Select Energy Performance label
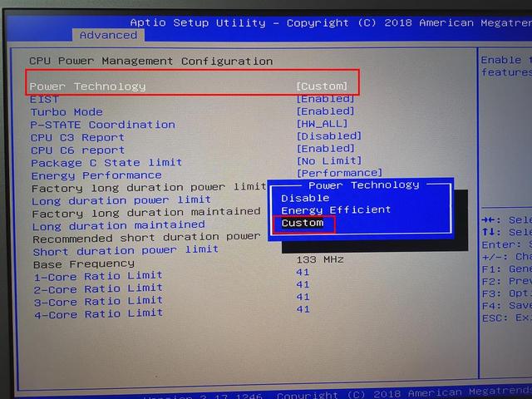 click(96, 175)
